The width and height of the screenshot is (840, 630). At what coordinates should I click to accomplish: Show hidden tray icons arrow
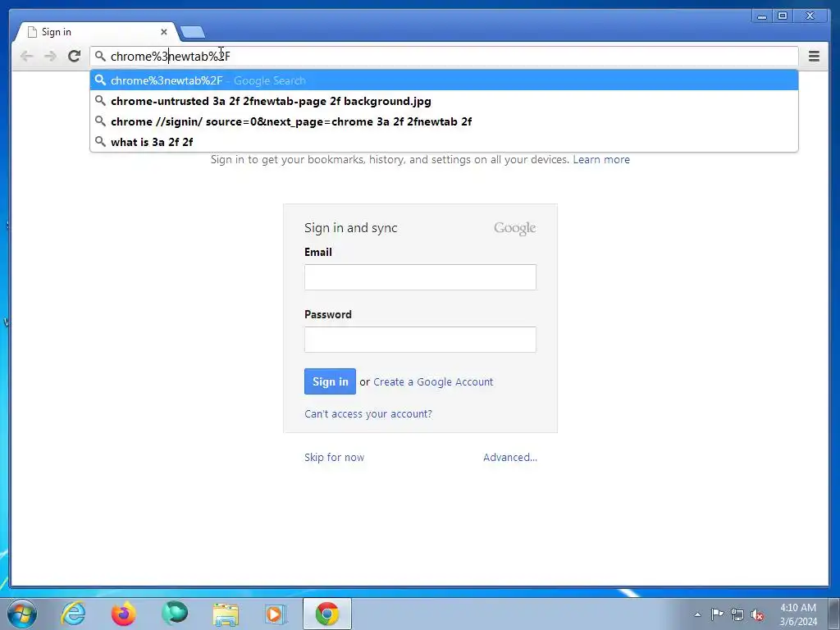click(x=697, y=614)
